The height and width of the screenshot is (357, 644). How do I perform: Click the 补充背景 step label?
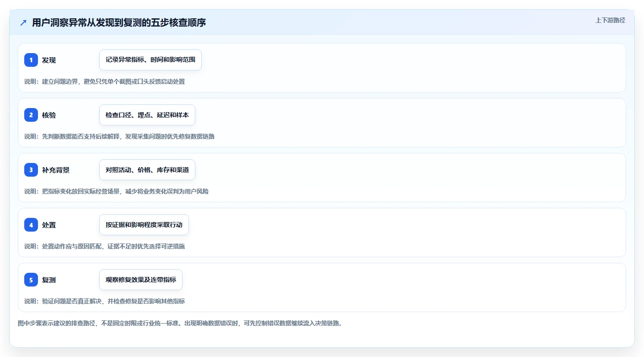56,170
